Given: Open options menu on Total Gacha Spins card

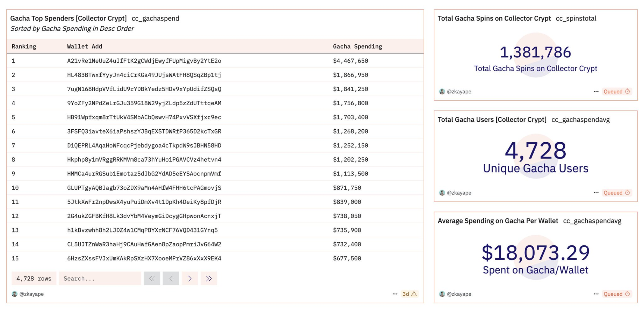Looking at the screenshot, I should pos(596,92).
